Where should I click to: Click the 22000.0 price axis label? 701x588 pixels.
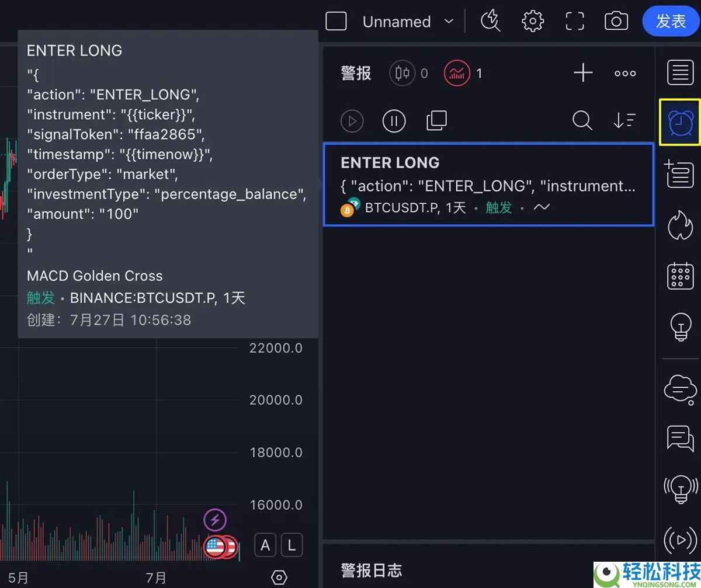click(276, 348)
